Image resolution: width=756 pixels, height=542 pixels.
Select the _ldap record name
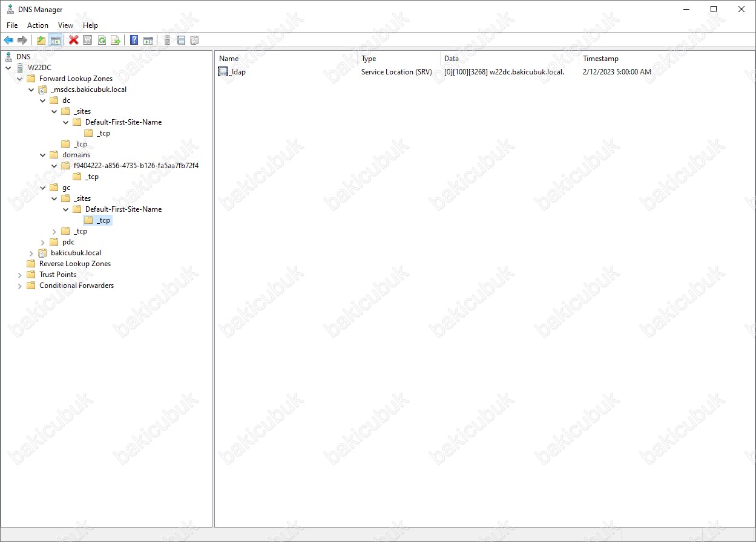tap(237, 72)
